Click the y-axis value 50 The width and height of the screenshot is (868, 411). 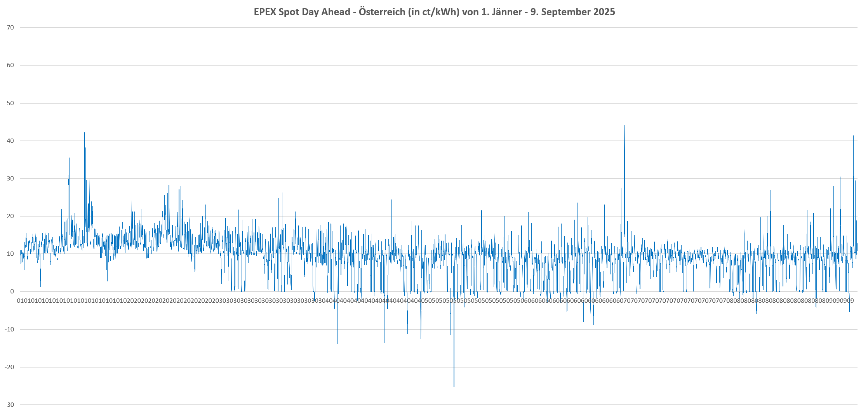click(10, 103)
